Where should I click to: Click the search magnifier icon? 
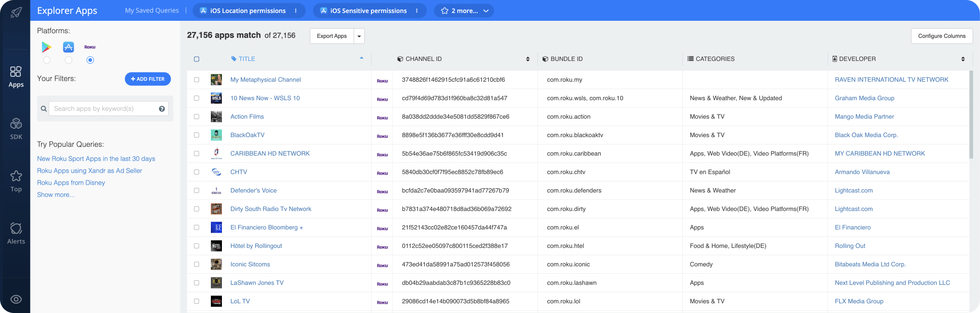coord(44,108)
